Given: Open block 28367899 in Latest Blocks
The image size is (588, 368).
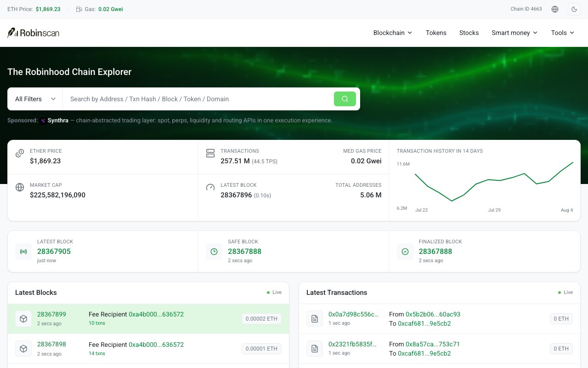Looking at the screenshot, I should 51,315.
